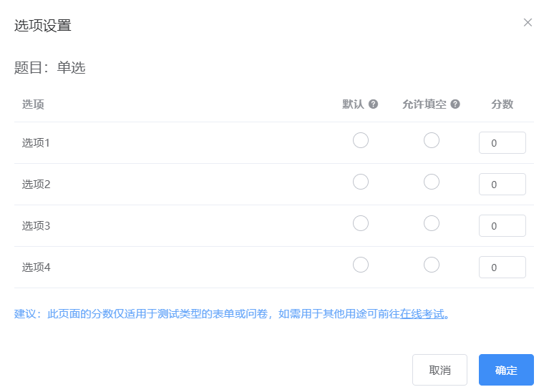The width and height of the screenshot is (549, 392).
Task: Focus the 分数 field for 选项4
Action: [502, 267]
